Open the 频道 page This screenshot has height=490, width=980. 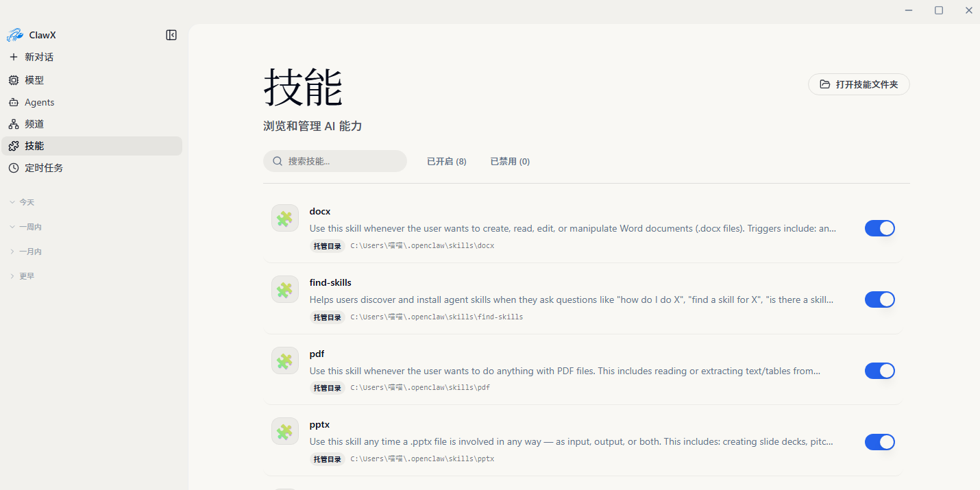click(92, 124)
